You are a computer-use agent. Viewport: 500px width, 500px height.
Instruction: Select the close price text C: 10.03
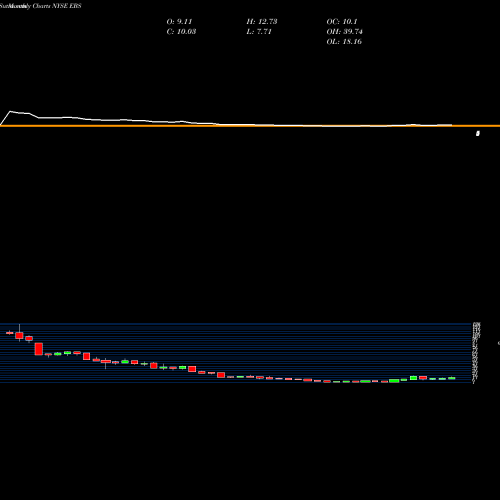[181, 32]
